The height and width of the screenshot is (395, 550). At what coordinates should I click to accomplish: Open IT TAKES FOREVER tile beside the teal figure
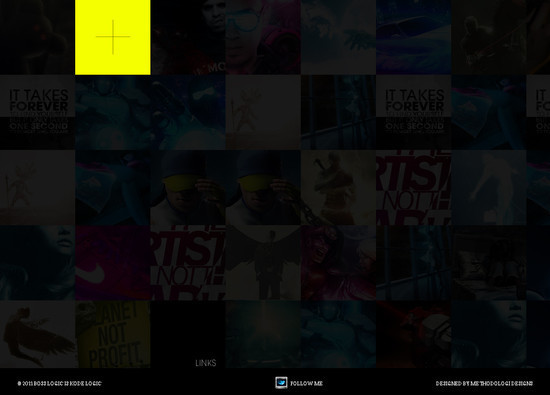(38, 112)
